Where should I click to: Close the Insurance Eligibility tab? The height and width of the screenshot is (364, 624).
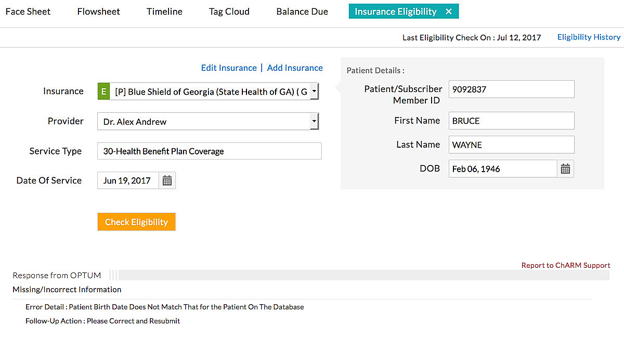pyautogui.click(x=449, y=11)
